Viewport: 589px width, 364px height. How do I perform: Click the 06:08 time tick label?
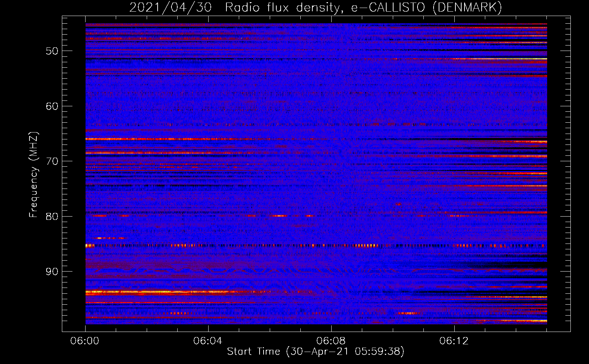point(331,341)
